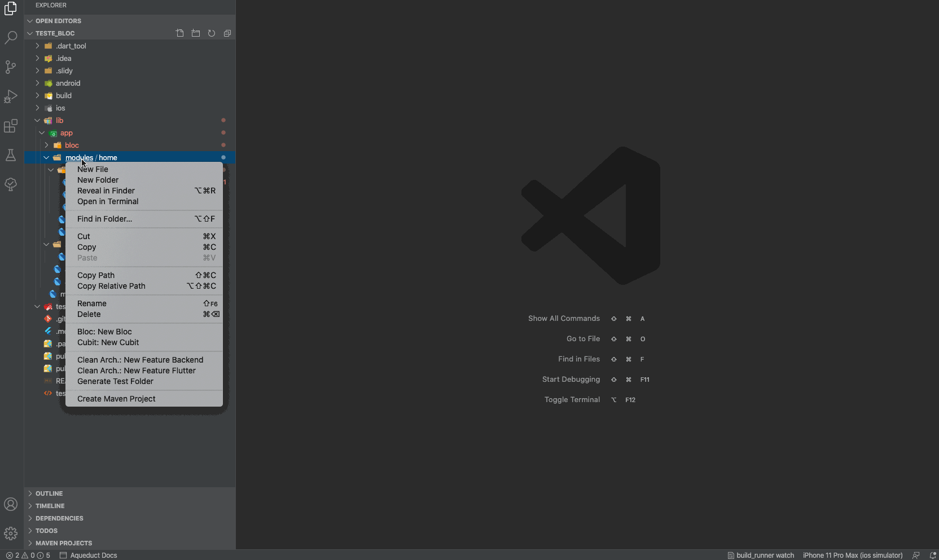Collapse the OPEN EDITORS section
Image resolution: width=939 pixels, height=560 pixels.
click(x=130, y=21)
